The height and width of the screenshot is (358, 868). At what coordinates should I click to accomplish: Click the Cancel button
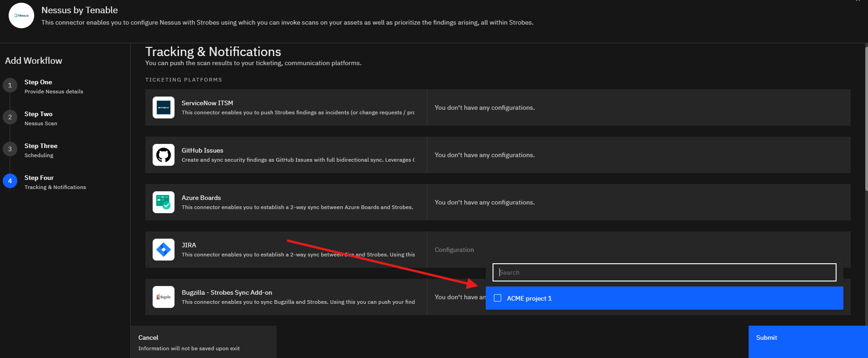pos(203,342)
